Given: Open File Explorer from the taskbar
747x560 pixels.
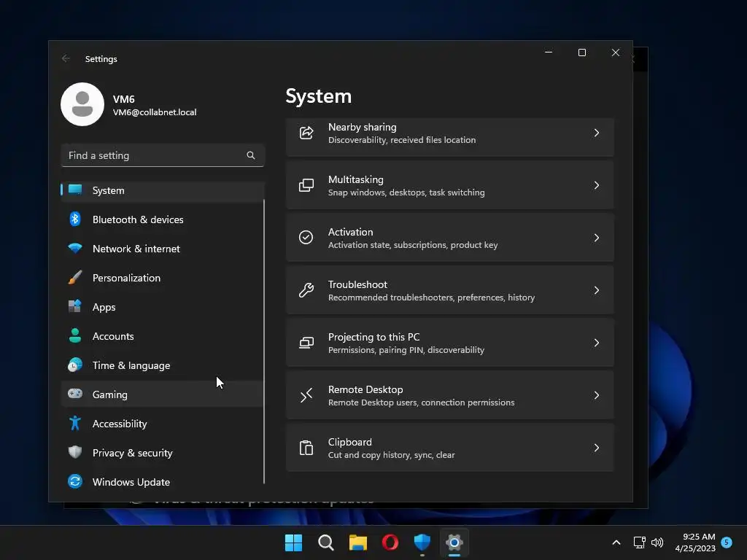Looking at the screenshot, I should [x=357, y=542].
